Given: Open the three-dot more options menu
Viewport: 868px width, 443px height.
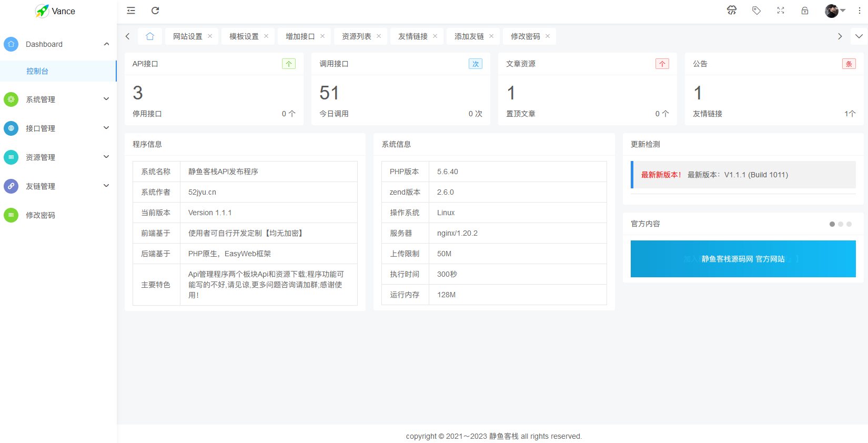Looking at the screenshot, I should (860, 11).
